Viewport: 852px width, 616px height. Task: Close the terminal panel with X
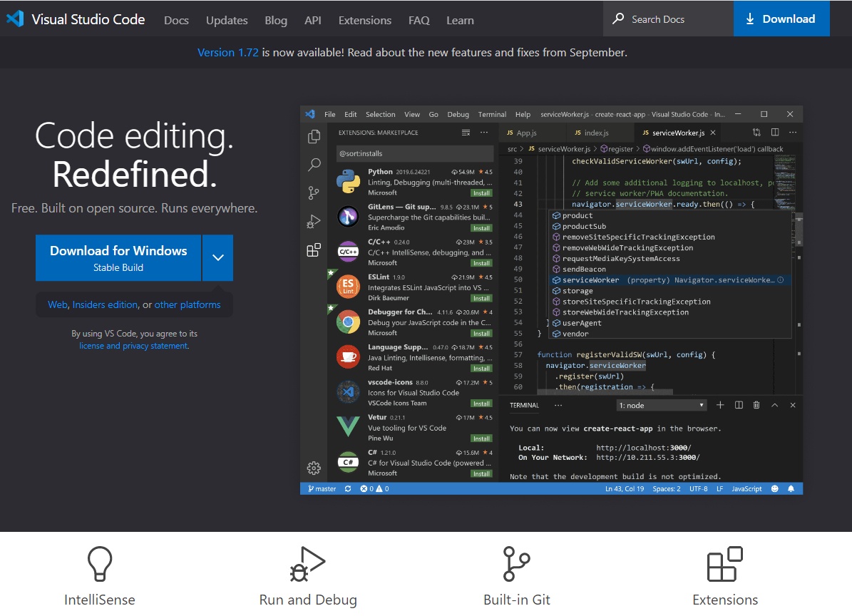coord(793,405)
